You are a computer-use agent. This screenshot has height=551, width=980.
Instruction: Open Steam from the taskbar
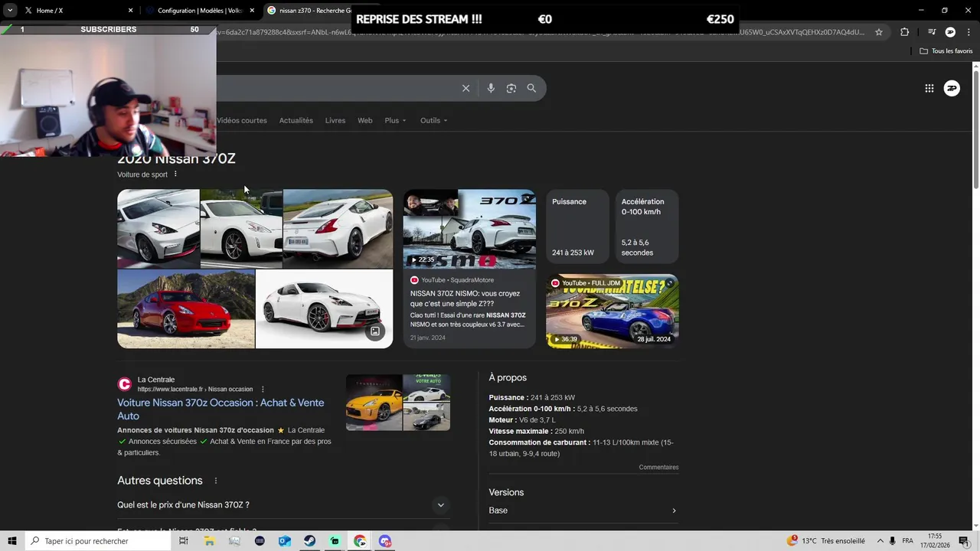309,541
